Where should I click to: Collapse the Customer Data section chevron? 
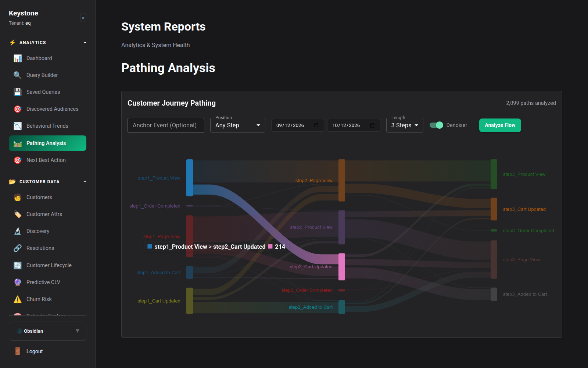(85, 181)
